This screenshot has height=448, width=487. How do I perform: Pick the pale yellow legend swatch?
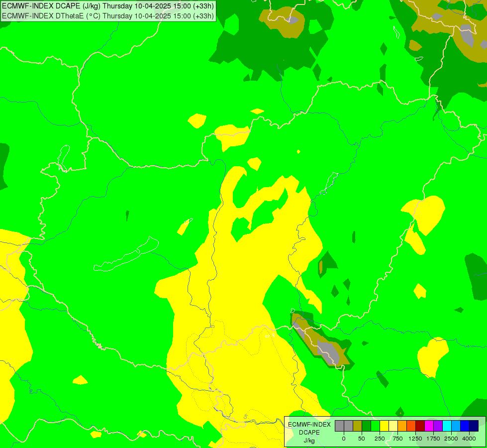(393, 426)
